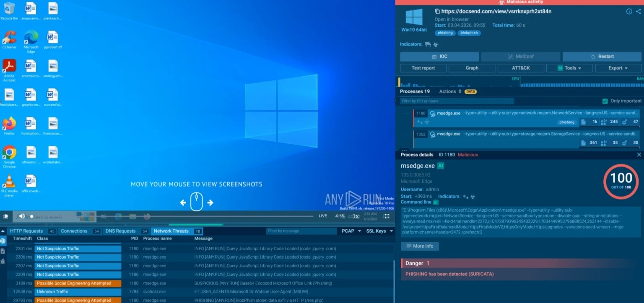
Task: Open the task info icon
Action: coord(629,12)
